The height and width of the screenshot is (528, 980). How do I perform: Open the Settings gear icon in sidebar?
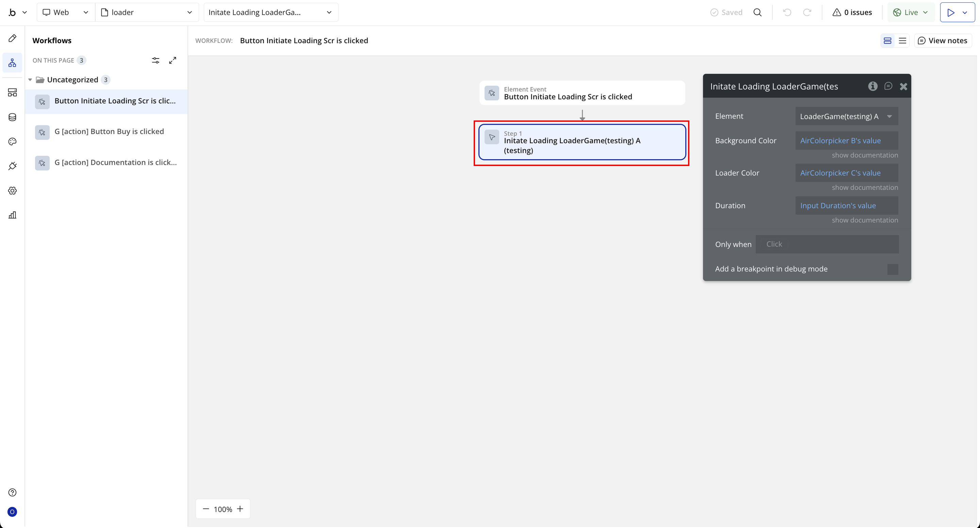click(12, 191)
